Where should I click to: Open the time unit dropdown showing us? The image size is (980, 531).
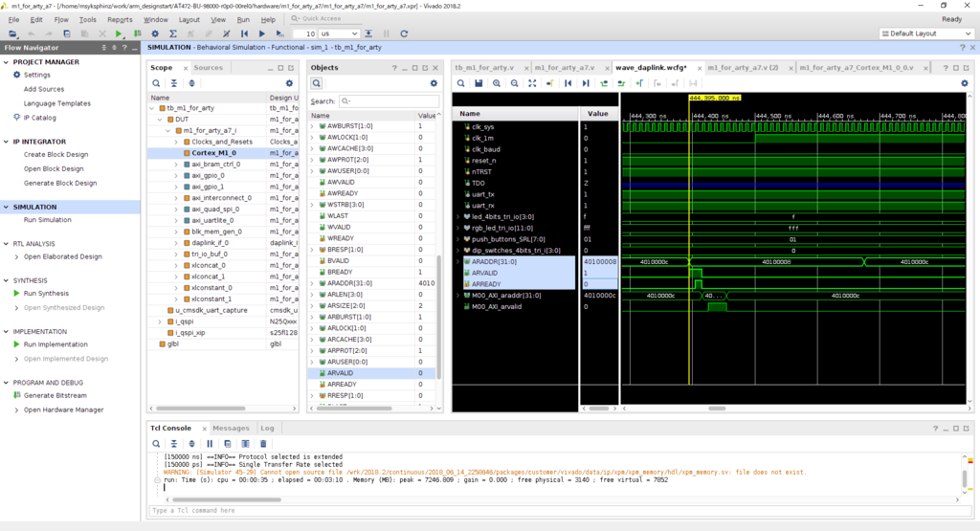pos(340,33)
